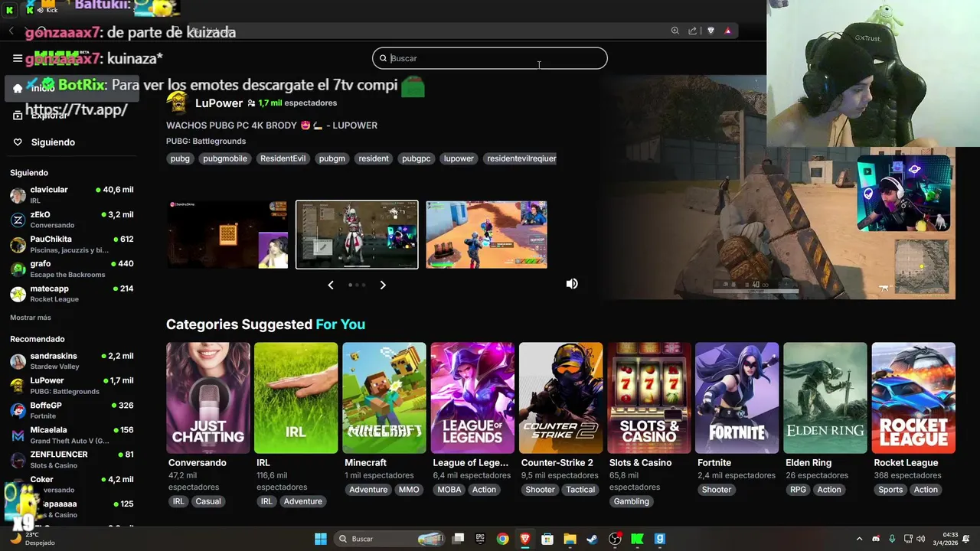Open LuPower channel name link
This screenshot has height=551, width=980.
pos(219,103)
